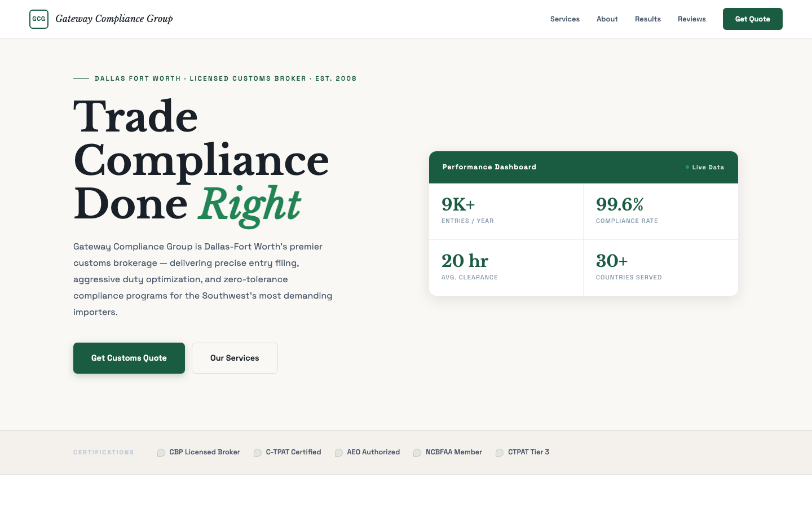Click the green Live Data indicator dot
Image resolution: width=812 pixels, height=508 pixels.
coord(687,167)
